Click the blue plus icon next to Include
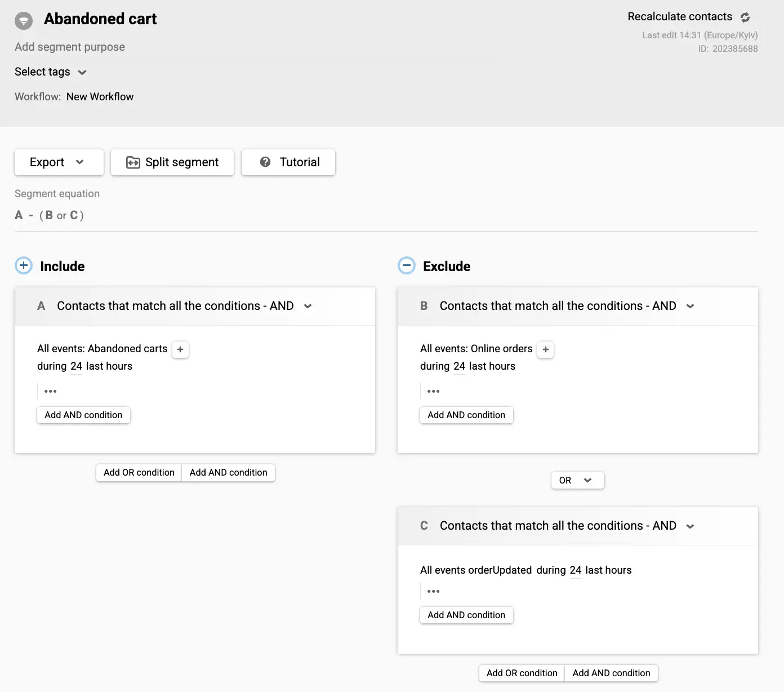The height and width of the screenshot is (692, 784). click(x=24, y=266)
